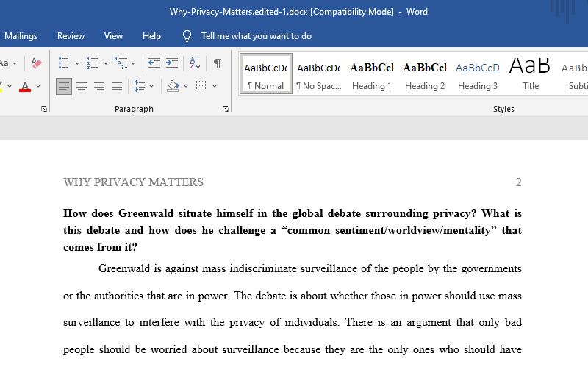Apply red font color
This screenshot has width=588, height=367.
point(25,87)
